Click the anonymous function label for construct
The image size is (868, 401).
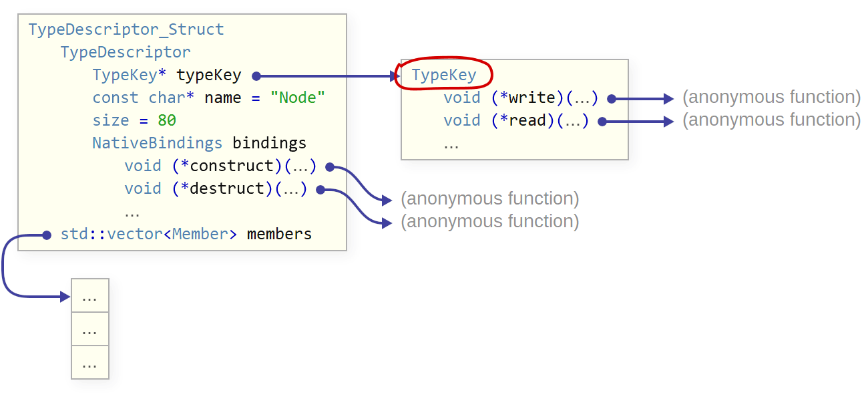(489, 199)
